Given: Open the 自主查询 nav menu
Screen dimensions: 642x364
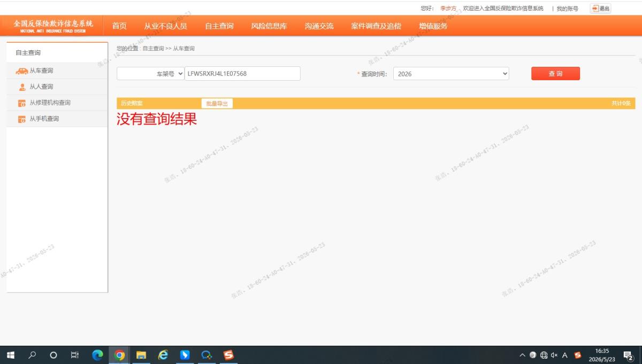Looking at the screenshot, I should (x=219, y=26).
